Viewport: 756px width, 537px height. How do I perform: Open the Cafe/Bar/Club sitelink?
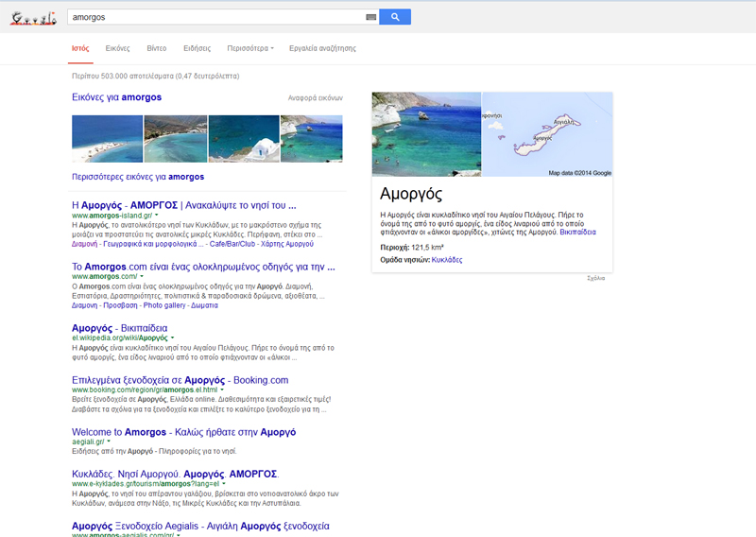232,244
